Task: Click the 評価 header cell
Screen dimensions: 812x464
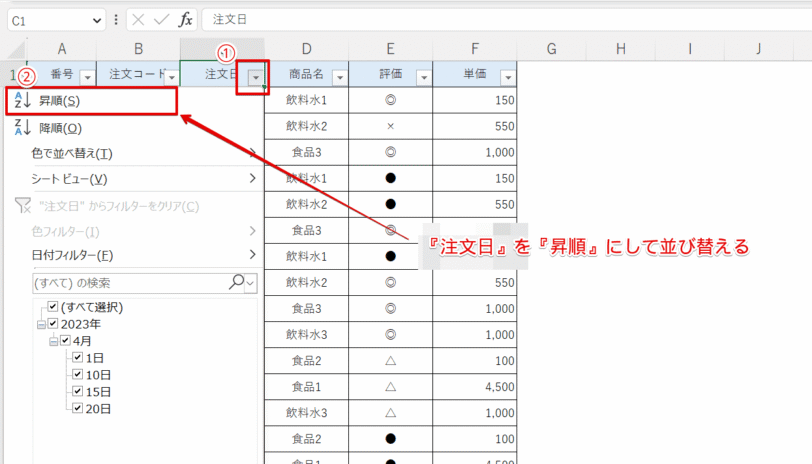Action: [x=390, y=74]
